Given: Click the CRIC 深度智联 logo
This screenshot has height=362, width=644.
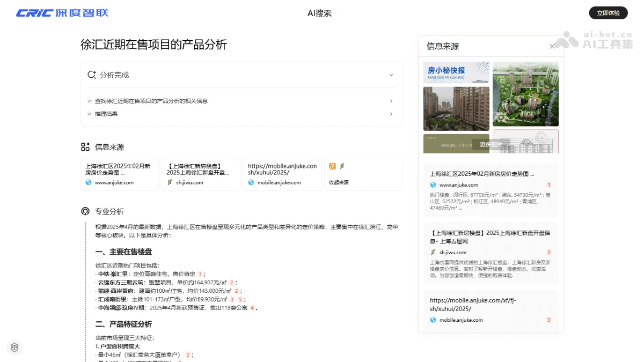Looking at the screenshot, I should click(x=61, y=13).
